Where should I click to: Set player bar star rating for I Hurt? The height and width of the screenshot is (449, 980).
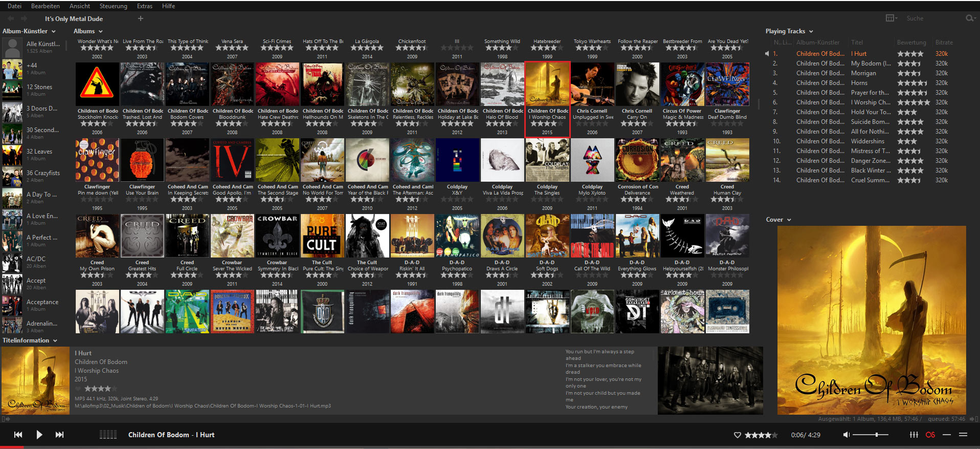[761, 435]
